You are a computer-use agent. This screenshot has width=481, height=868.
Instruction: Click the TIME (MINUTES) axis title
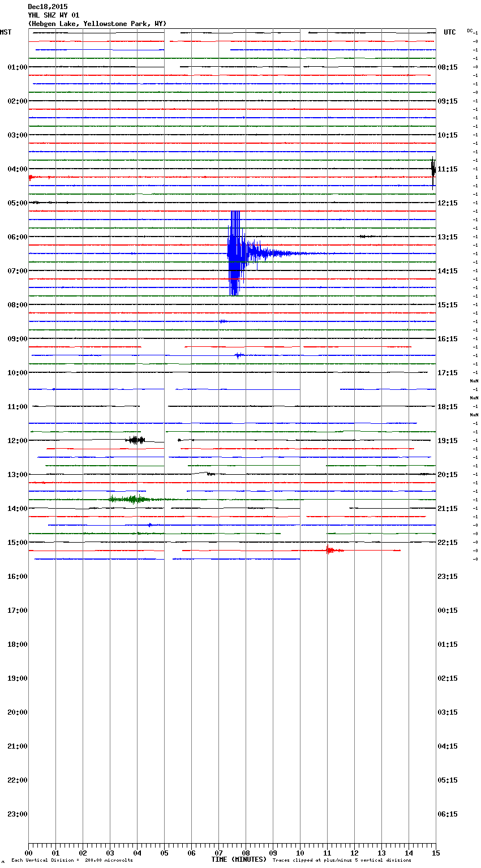(239, 860)
